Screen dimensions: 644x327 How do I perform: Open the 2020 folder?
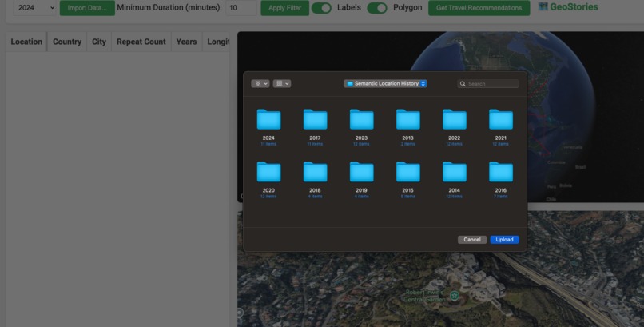point(268,172)
